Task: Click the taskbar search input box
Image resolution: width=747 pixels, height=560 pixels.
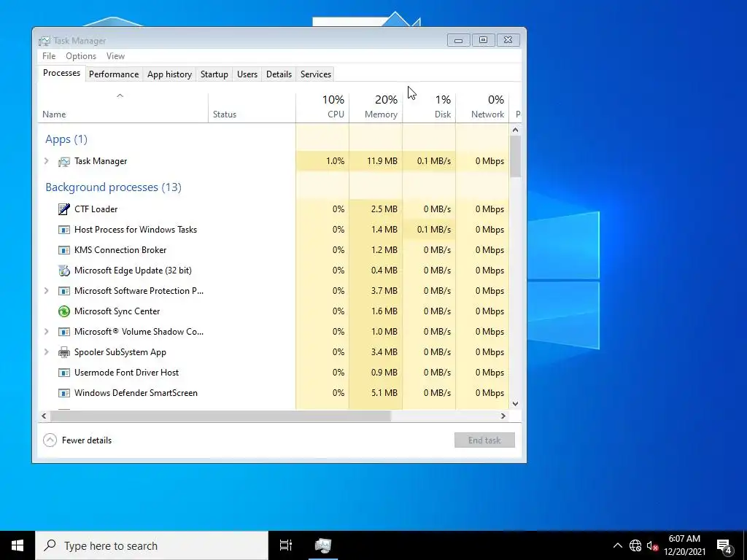Action: tap(152, 545)
